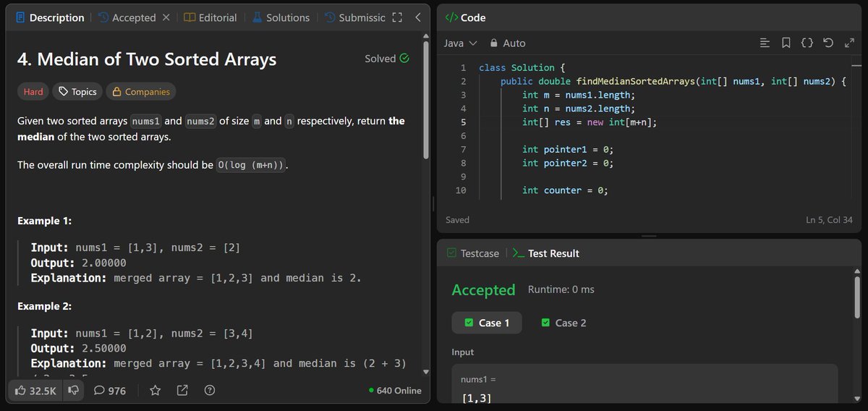868x411 pixels.
Task: Click the int pointer1 = 0 code line
Action: [x=568, y=150]
